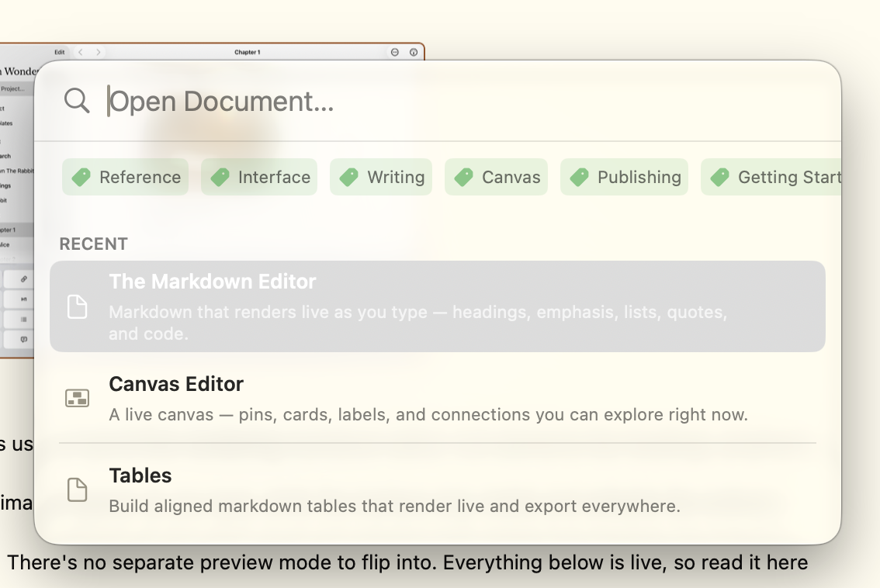Click the info icon beside Chapter 1
Viewport: 880px width, 588px height.
point(414,52)
